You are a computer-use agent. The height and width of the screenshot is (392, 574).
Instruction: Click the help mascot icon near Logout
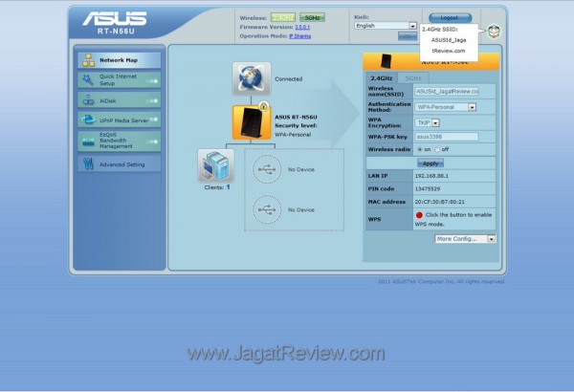tap(494, 32)
